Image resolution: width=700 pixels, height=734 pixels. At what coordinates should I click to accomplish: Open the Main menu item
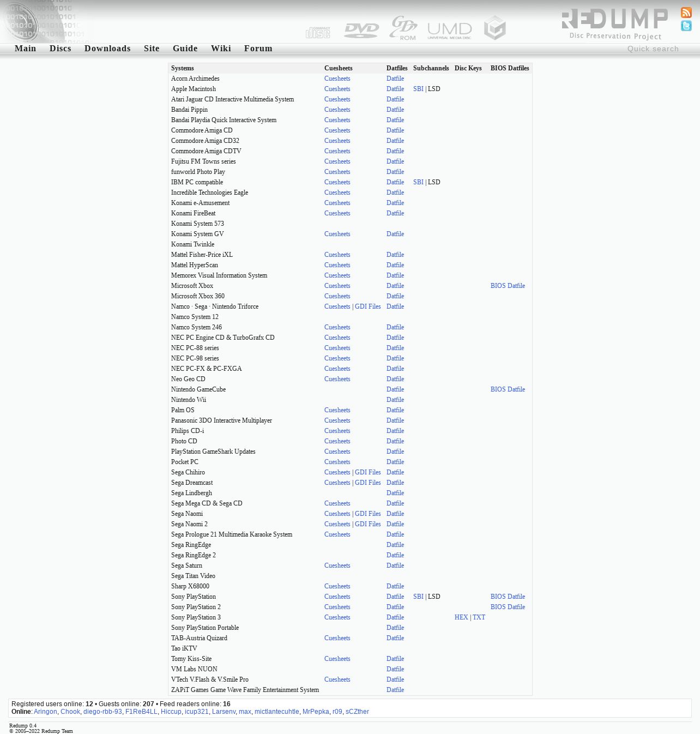click(26, 49)
